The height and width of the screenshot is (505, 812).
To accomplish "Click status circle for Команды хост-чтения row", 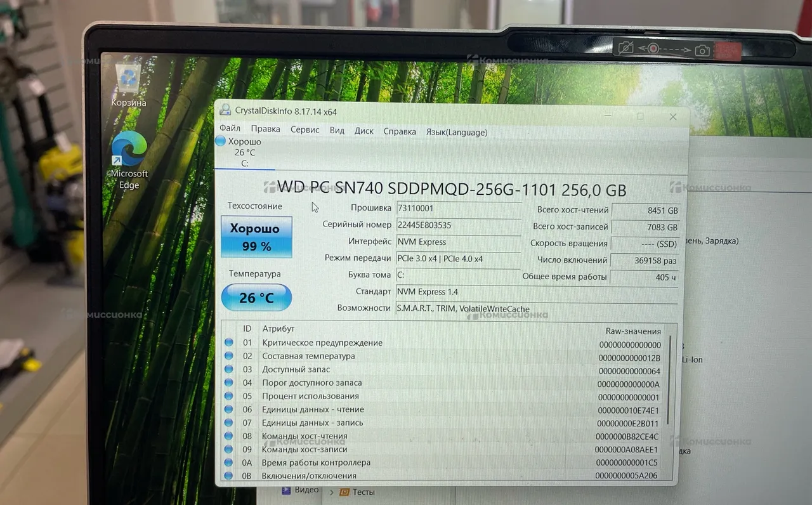I will [x=229, y=436].
